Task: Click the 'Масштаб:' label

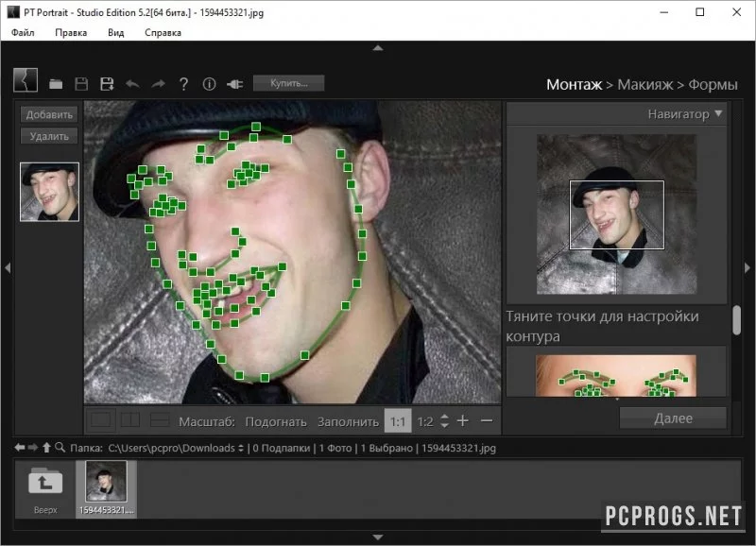Action: click(207, 421)
